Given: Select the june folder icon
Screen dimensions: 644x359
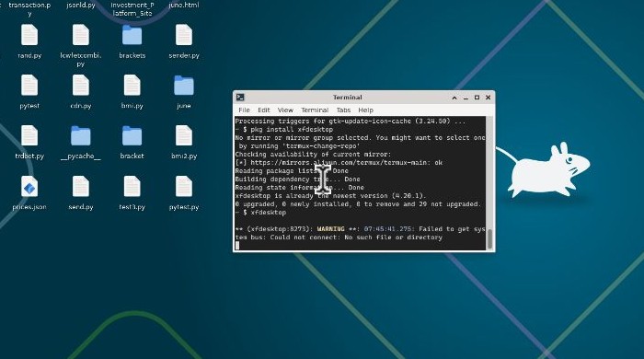Looking at the screenshot, I should (184, 86).
